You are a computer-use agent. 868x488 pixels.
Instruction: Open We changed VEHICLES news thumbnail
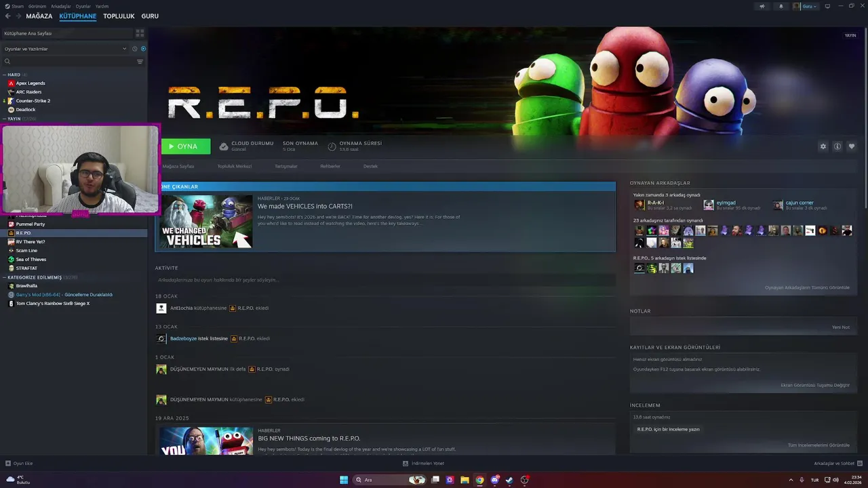[x=206, y=222]
